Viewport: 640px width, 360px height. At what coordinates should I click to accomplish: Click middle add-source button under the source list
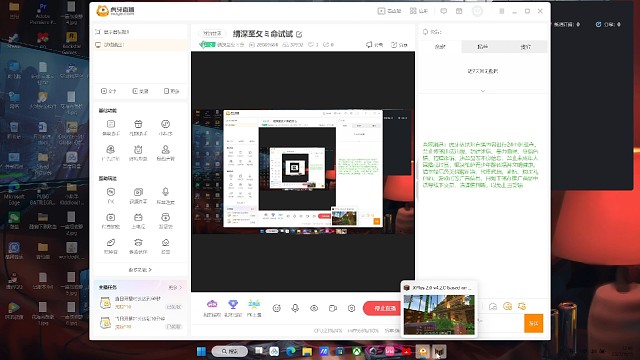(x=140, y=91)
